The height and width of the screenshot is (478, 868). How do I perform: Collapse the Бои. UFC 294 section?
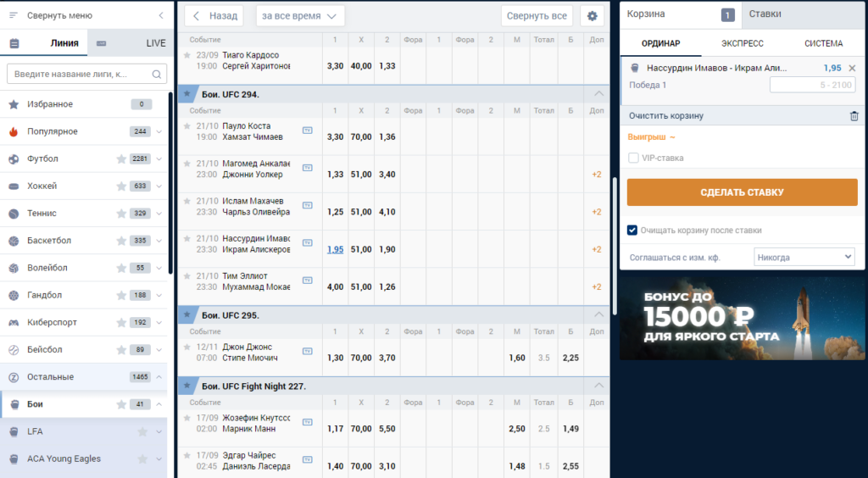click(599, 94)
